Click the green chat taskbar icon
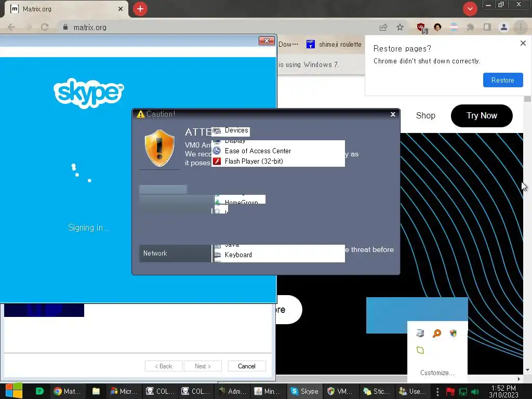The height and width of the screenshot is (399, 532). 39,391
